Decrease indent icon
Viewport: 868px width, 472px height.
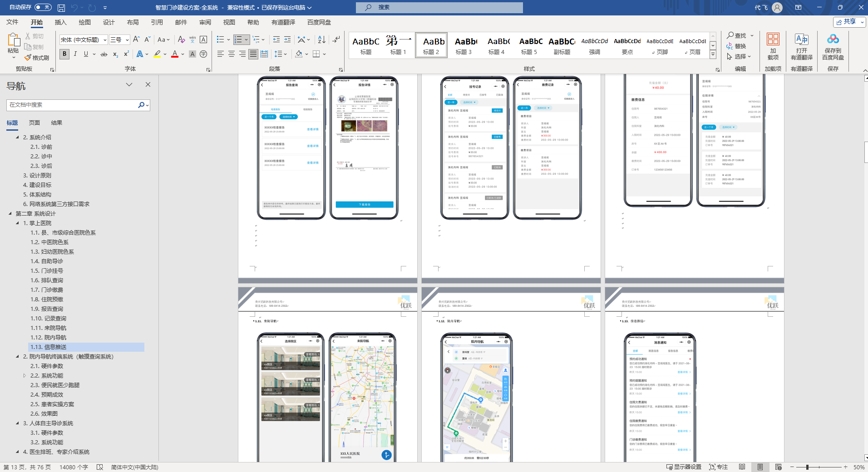276,39
